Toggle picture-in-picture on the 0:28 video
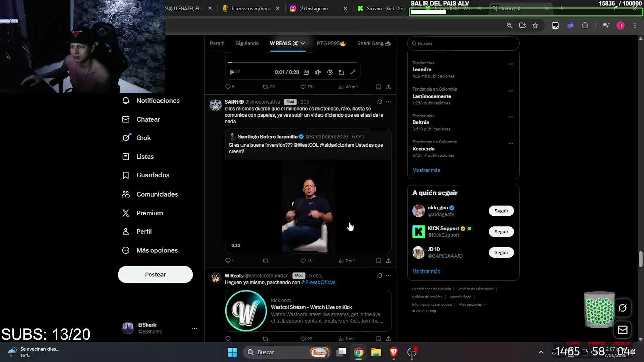Image resolution: width=644 pixels, height=362 pixels. click(x=341, y=72)
